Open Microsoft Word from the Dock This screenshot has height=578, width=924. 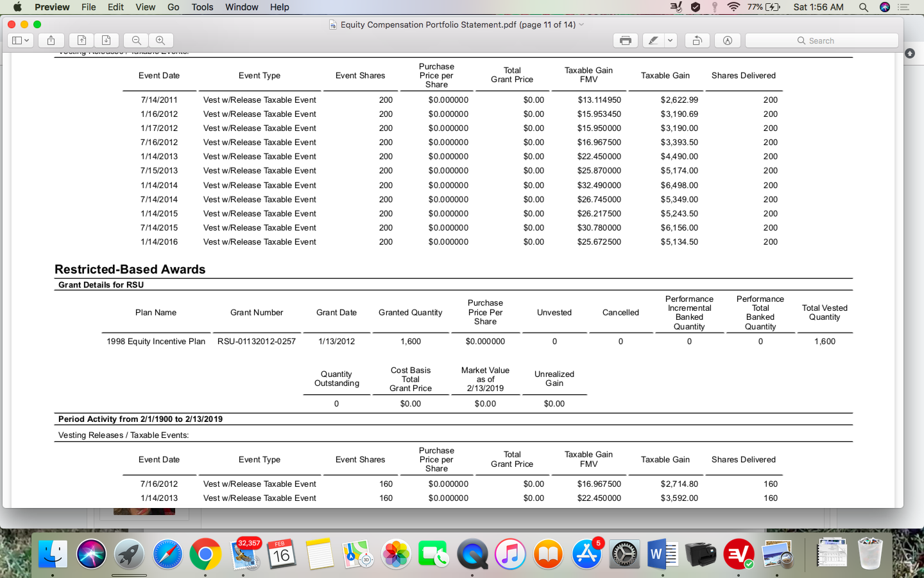pos(662,554)
